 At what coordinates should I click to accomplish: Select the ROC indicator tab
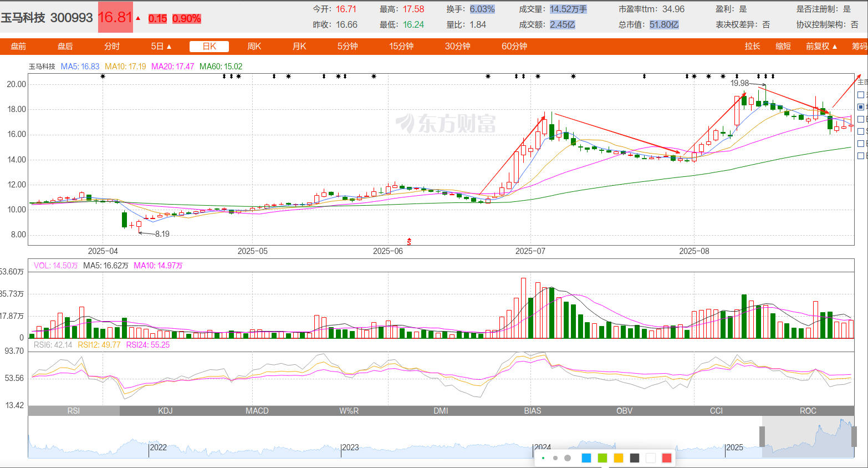click(x=808, y=411)
